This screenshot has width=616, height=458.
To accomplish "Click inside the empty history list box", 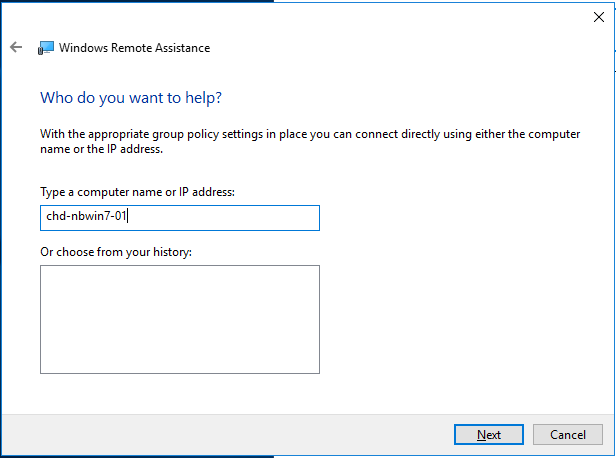I will click(180, 319).
